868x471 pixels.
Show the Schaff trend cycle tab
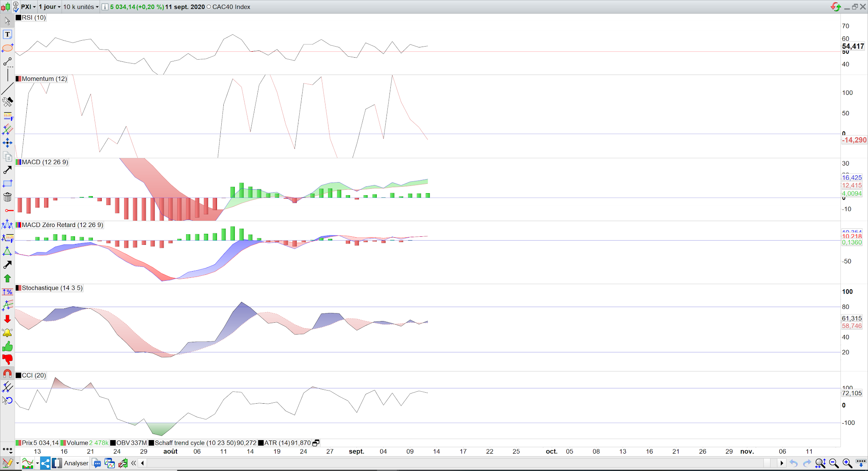[x=203, y=443]
